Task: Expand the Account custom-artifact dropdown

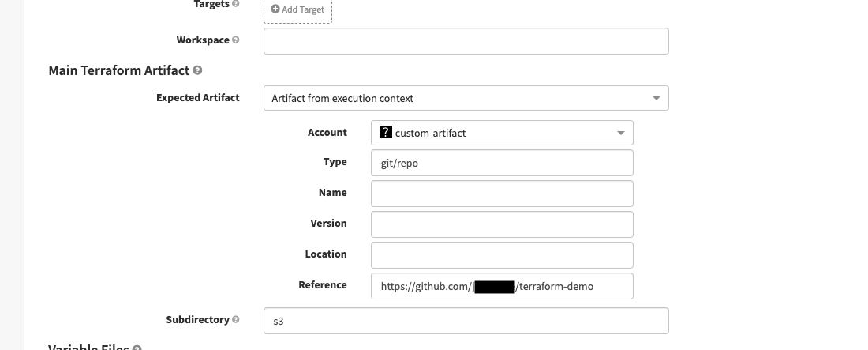Action: click(x=502, y=133)
